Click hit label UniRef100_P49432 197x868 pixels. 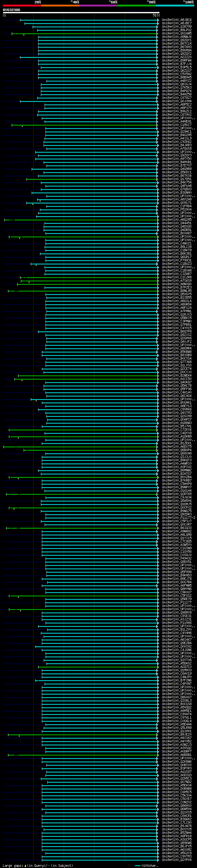(x=177, y=558)
